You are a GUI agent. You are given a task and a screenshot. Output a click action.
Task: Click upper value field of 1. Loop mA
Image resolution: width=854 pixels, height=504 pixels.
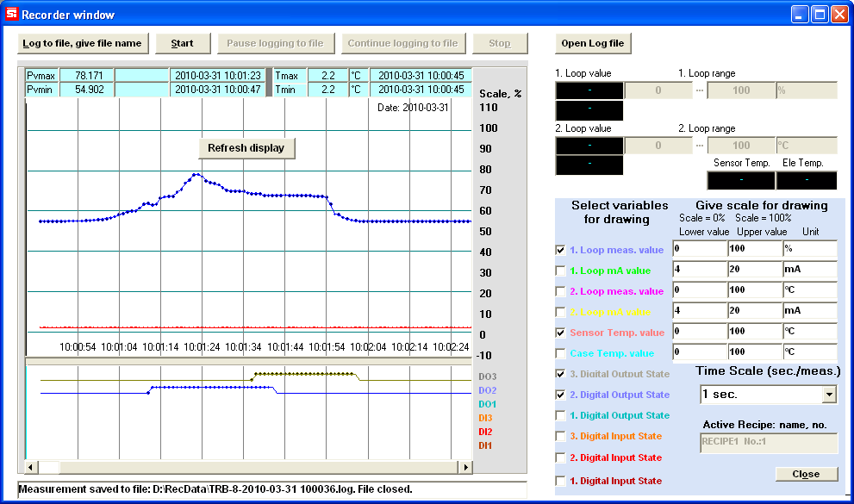tap(755, 270)
